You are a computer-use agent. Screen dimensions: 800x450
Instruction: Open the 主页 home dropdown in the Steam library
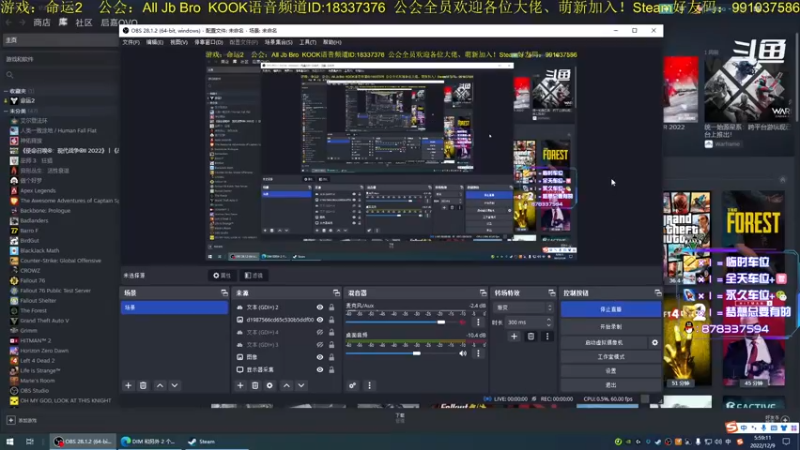[x=60, y=40]
